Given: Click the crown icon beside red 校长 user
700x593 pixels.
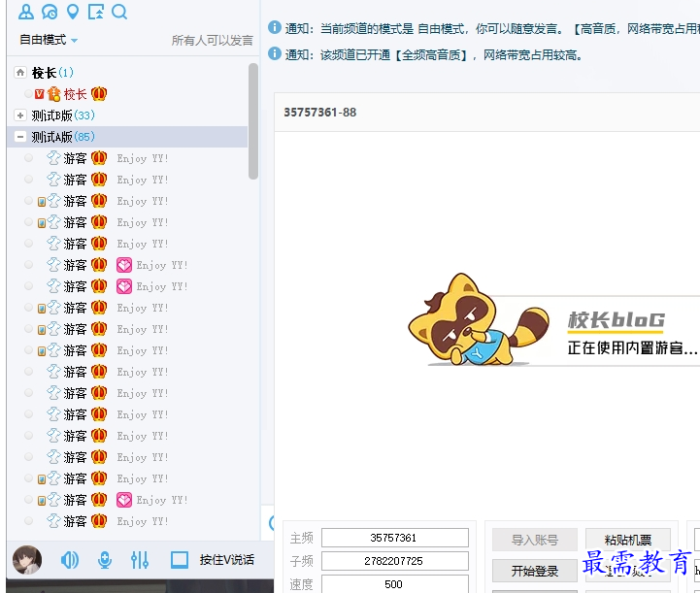Looking at the screenshot, I should click(x=99, y=94).
